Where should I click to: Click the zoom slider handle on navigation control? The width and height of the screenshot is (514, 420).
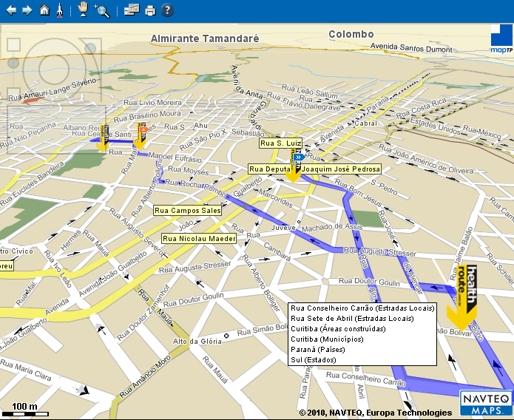[x=13, y=63]
